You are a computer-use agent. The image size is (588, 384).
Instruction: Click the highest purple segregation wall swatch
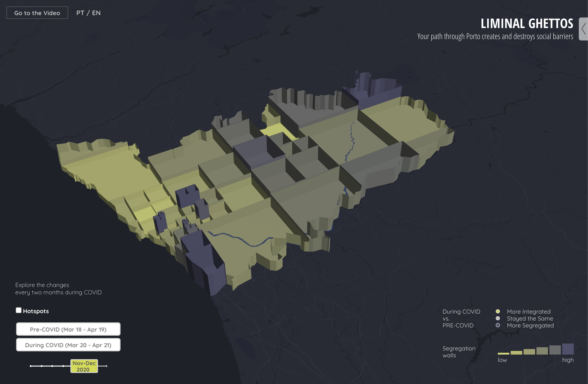click(x=568, y=349)
